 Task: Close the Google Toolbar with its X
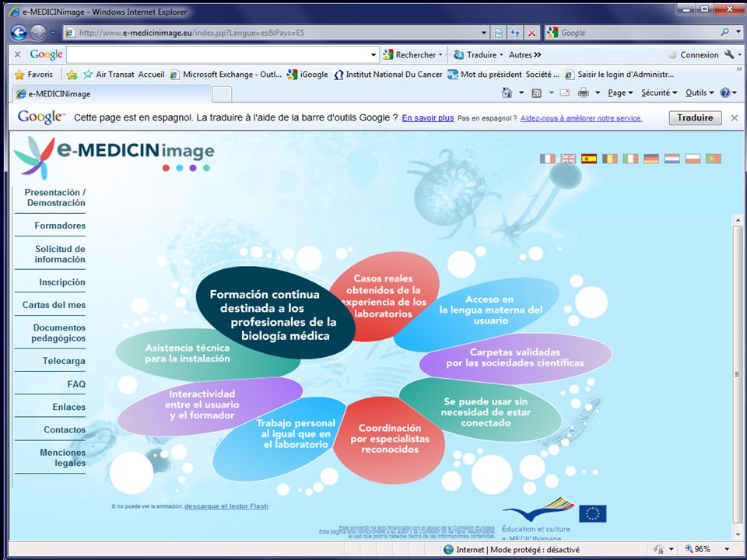click(x=18, y=54)
